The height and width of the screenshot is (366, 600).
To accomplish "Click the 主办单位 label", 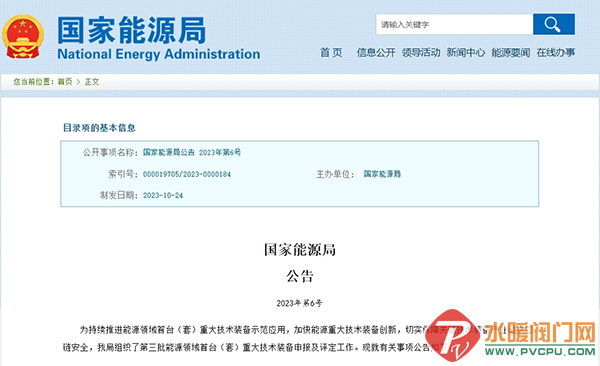I will point(335,174).
